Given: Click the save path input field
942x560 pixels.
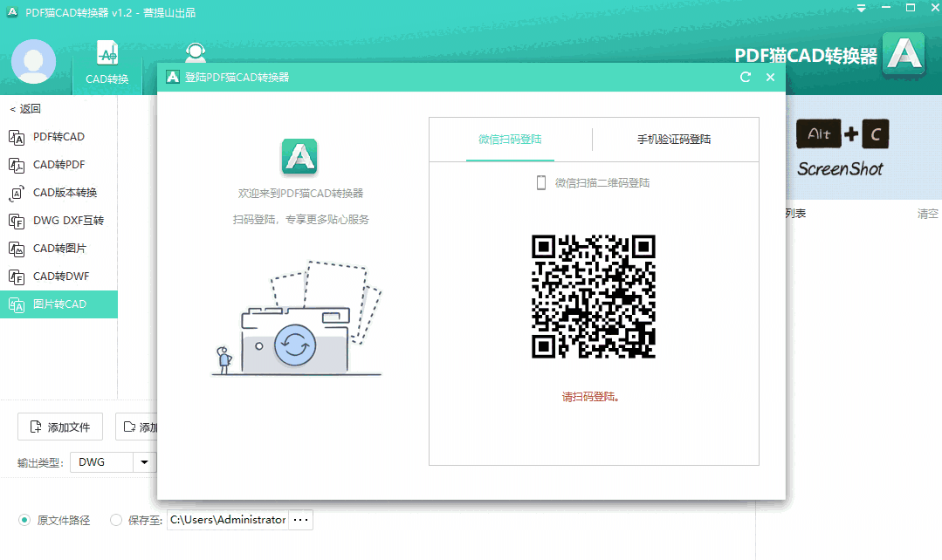Looking at the screenshot, I should [227, 519].
